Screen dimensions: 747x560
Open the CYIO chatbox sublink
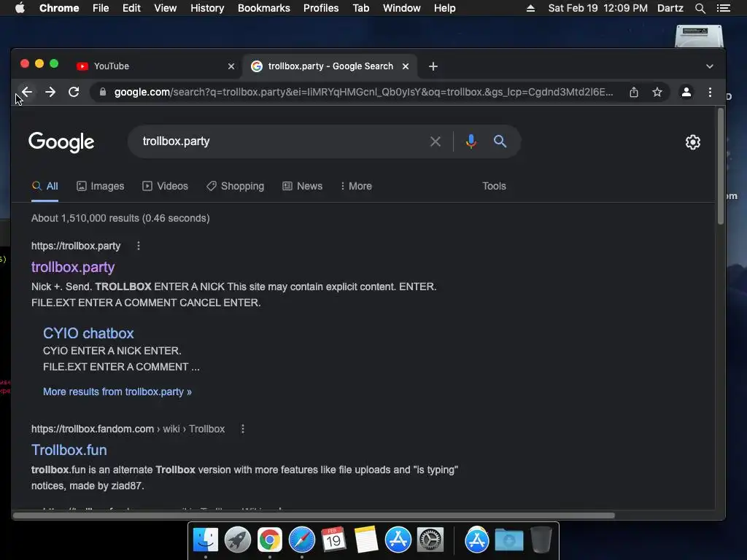click(88, 333)
